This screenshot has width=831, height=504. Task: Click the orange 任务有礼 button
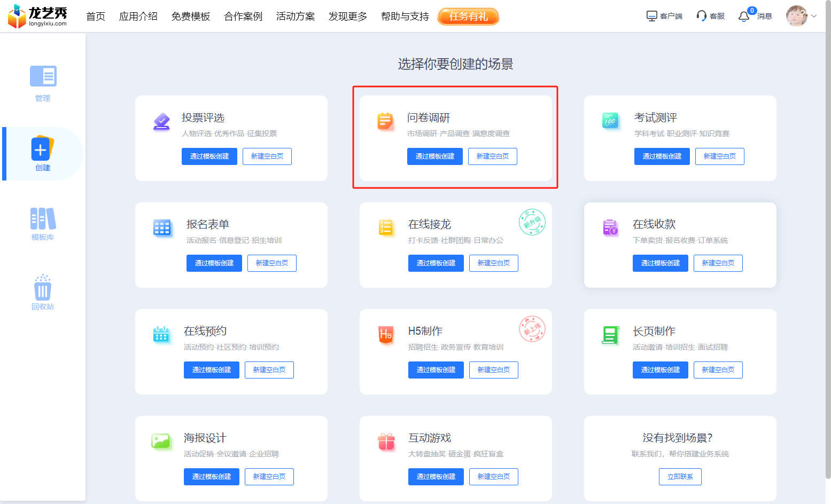coord(468,17)
